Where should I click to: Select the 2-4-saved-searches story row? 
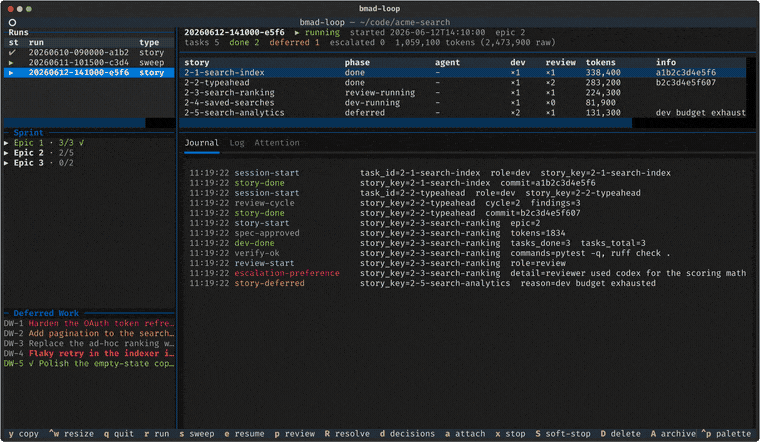[x=464, y=103]
